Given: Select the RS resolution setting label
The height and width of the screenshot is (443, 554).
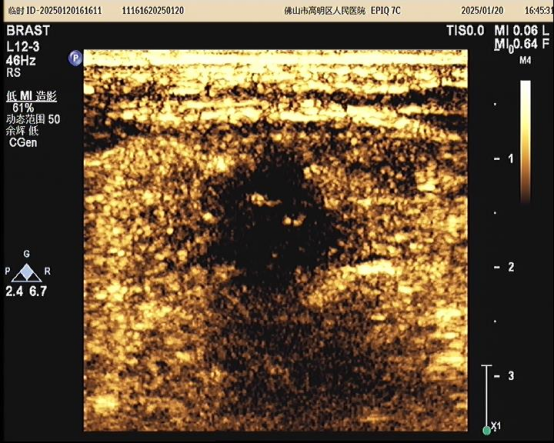Looking at the screenshot, I should (13, 73).
